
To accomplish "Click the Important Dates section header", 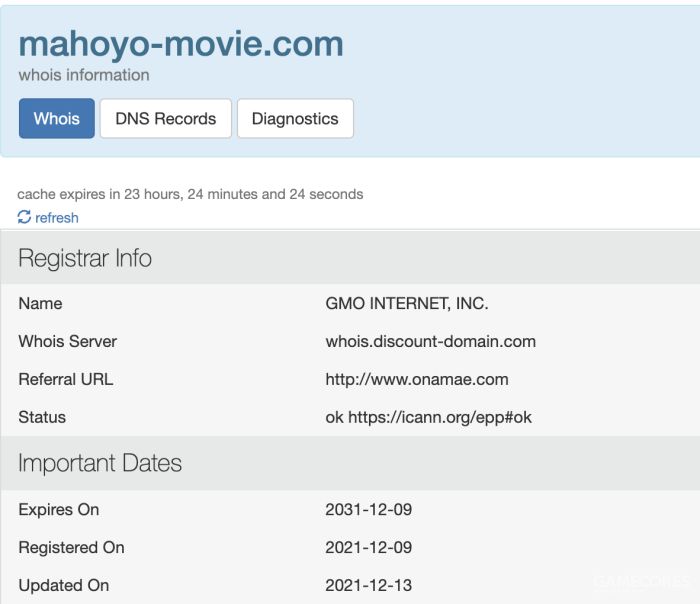I will [350, 463].
